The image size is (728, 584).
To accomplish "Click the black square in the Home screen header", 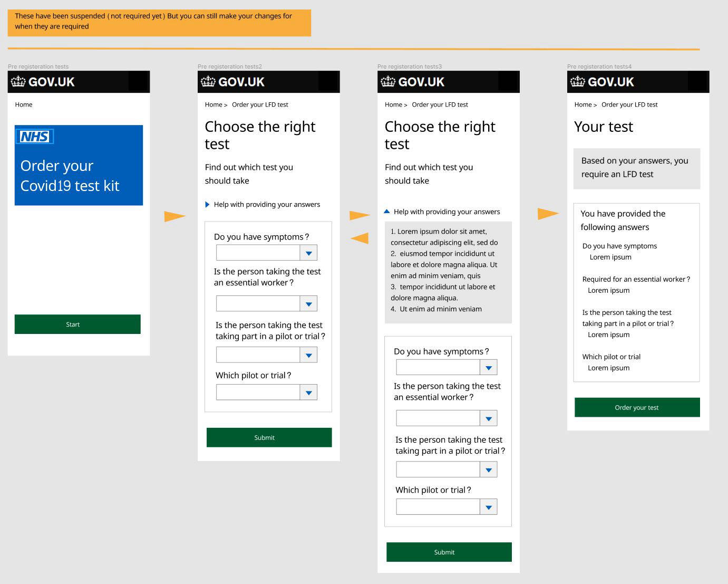I will coord(139,82).
